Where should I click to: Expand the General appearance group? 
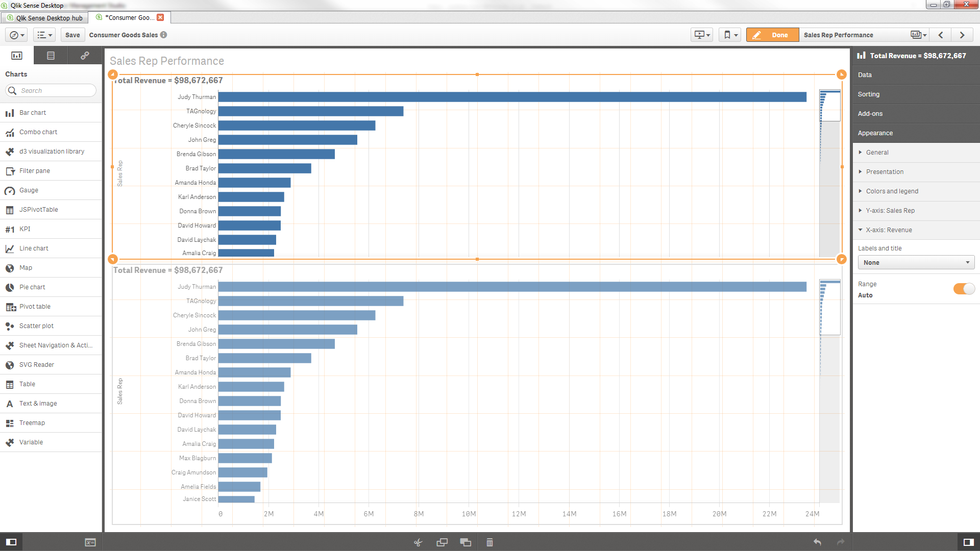click(x=916, y=153)
